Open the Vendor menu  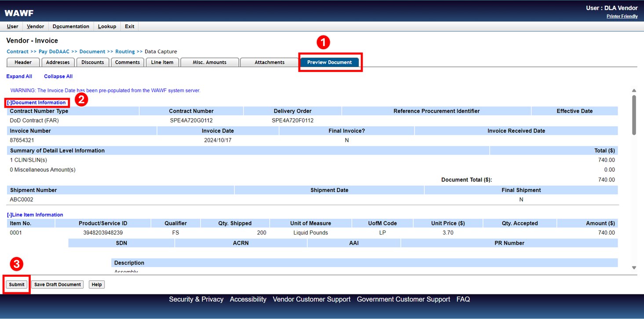(35, 26)
